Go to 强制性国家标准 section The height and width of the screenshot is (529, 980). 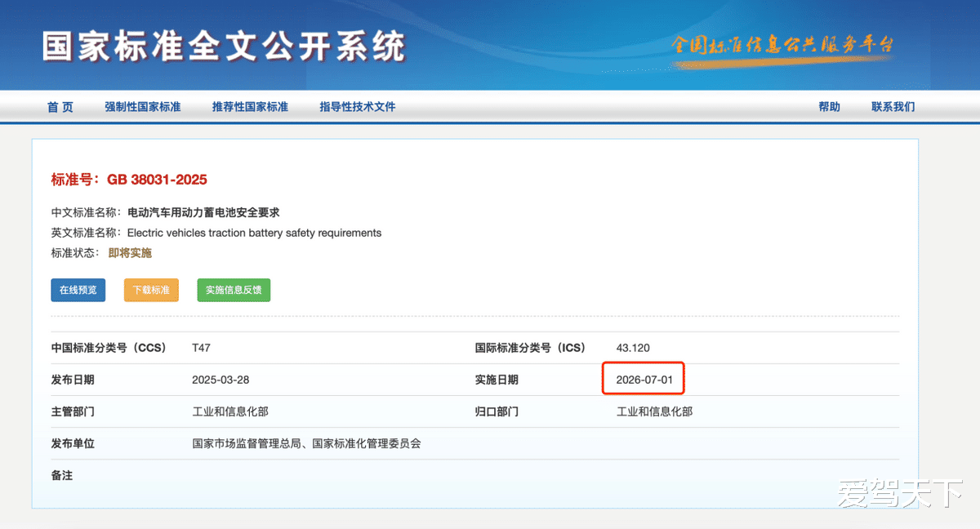point(142,107)
